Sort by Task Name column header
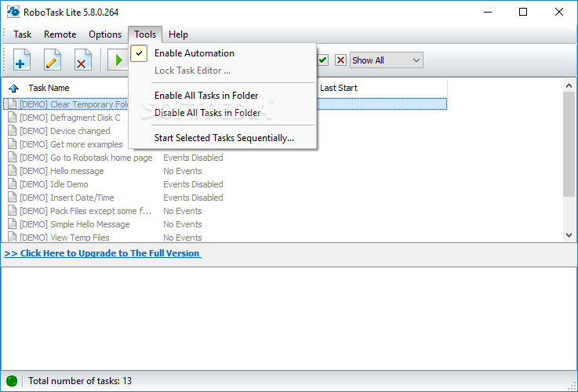This screenshot has width=578, height=392. [49, 88]
